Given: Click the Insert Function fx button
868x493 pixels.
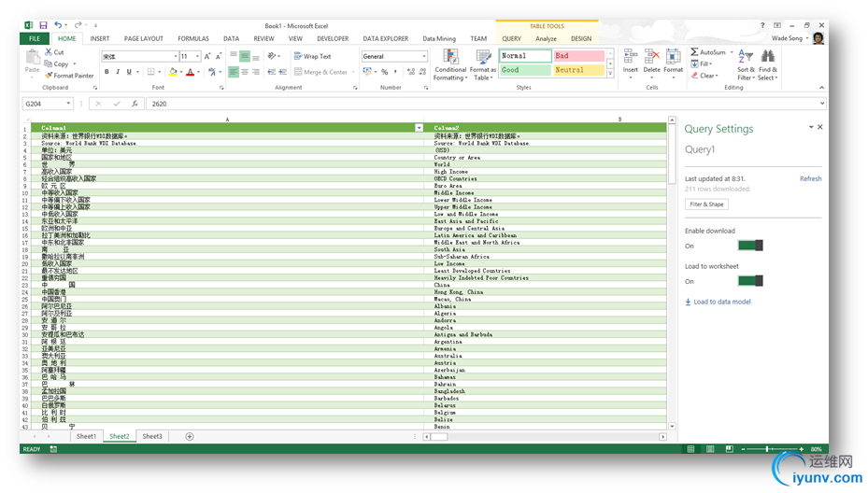Looking at the screenshot, I should tap(135, 104).
